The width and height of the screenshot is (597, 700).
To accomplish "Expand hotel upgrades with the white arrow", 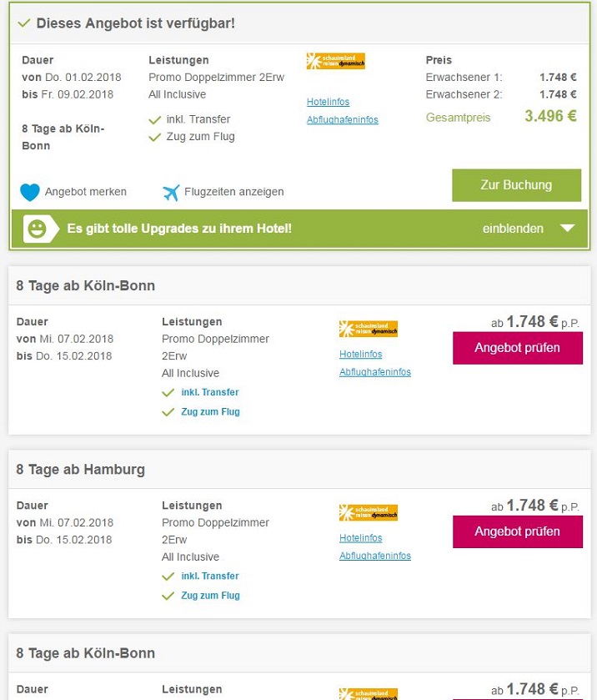I will (567, 229).
